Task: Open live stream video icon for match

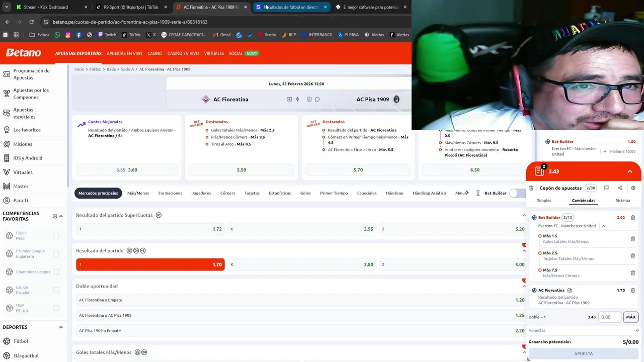Action: click(x=289, y=99)
